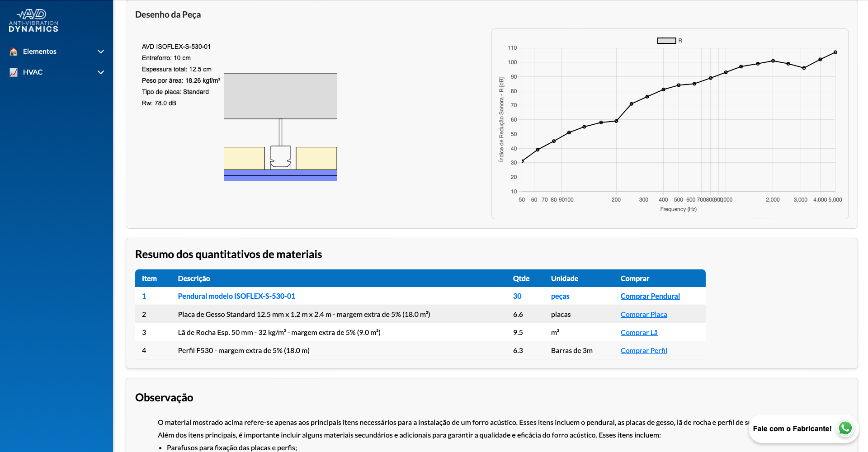868x452 pixels.
Task: Click the 'Observação' heading
Action: pos(164,397)
